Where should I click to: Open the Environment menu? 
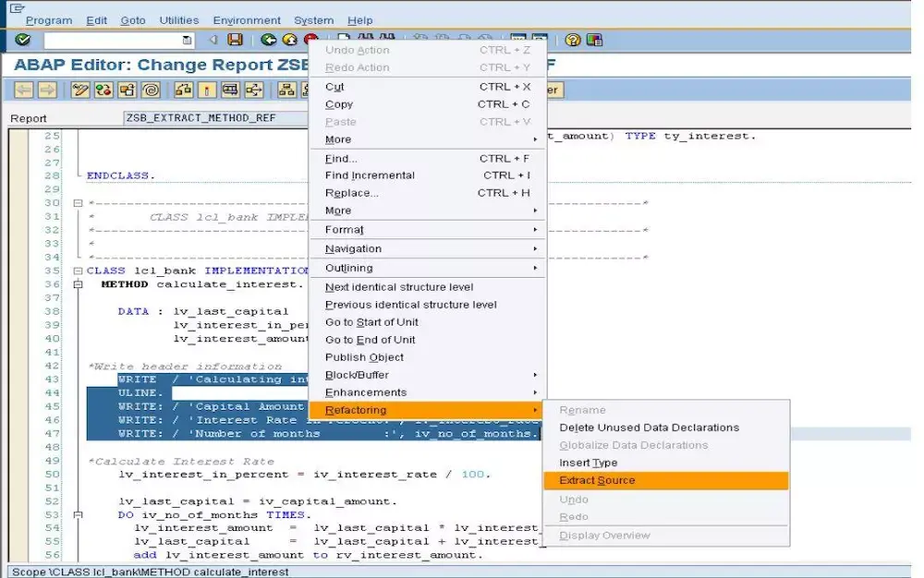point(246,19)
